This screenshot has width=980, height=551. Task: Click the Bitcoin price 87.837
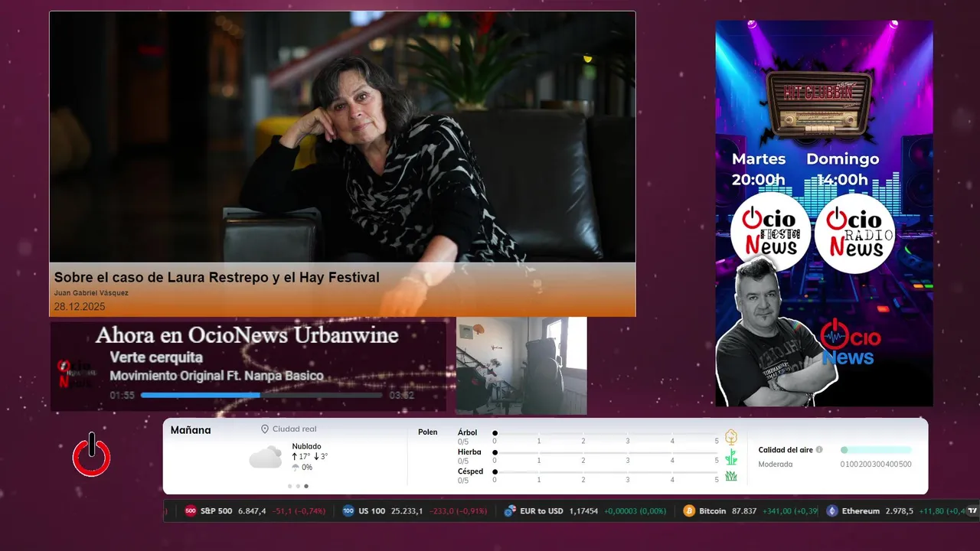744,511
